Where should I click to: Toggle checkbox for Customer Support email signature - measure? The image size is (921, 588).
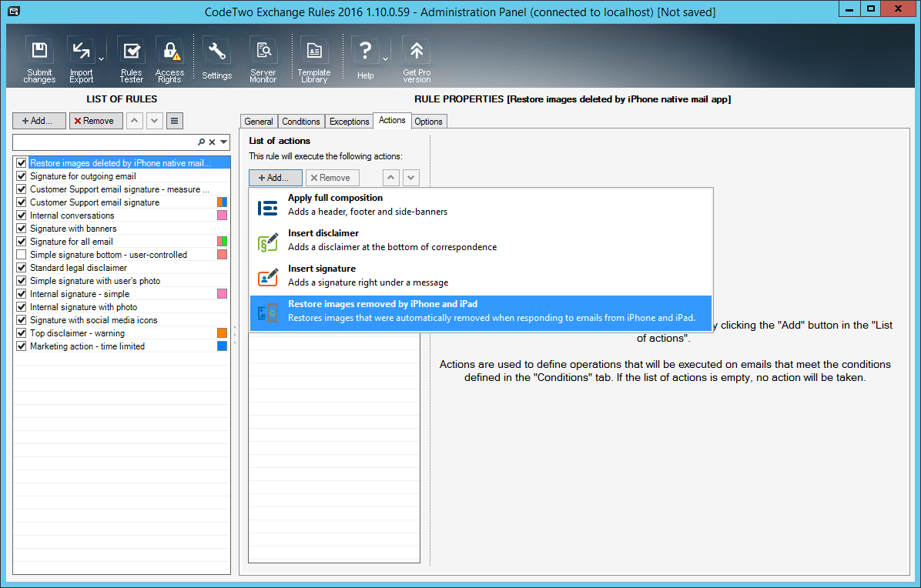(21, 189)
